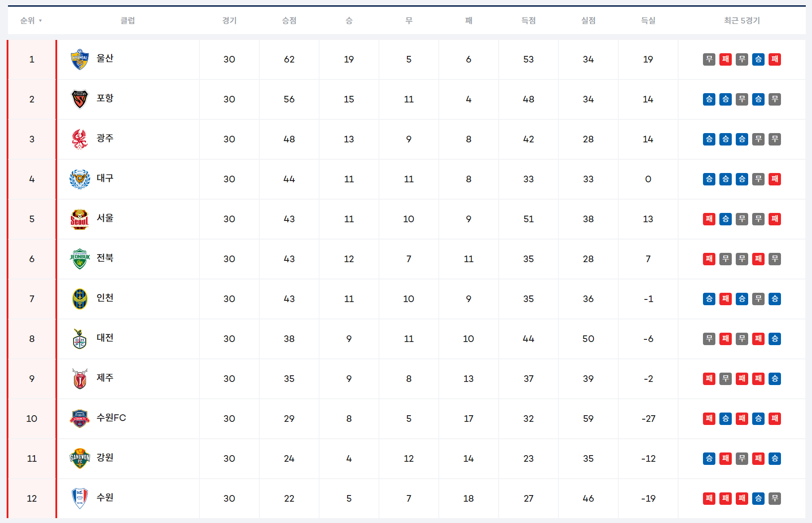Image resolution: width=812 pixels, height=523 pixels.
Task: Click 제주's points value 35
Action: tap(289, 379)
